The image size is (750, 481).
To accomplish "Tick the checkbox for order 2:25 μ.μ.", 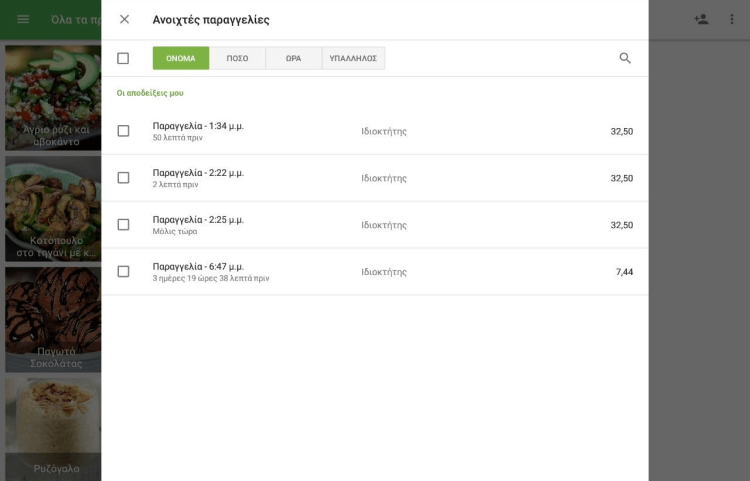I will (123, 225).
